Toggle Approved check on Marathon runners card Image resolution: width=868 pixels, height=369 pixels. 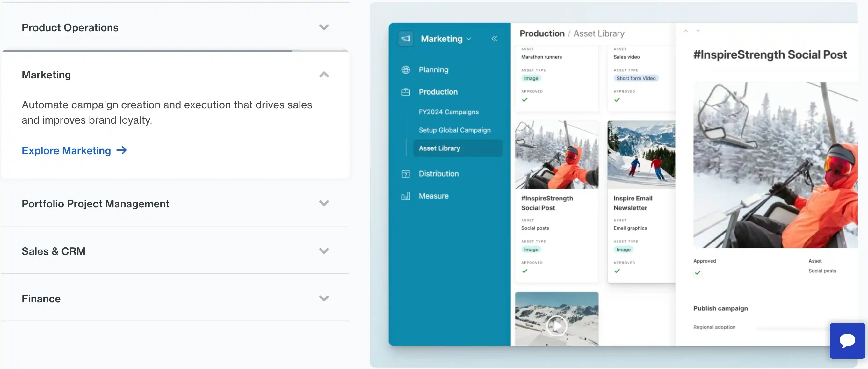[524, 100]
